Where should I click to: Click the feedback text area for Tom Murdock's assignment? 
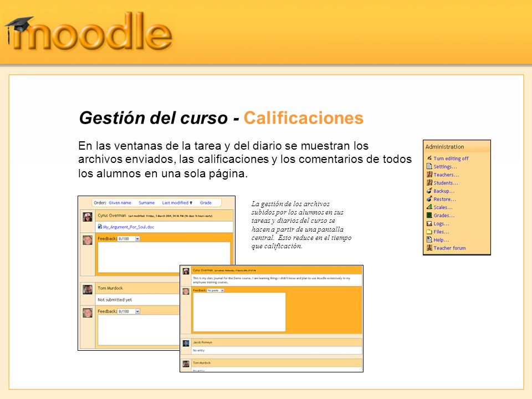point(139,330)
